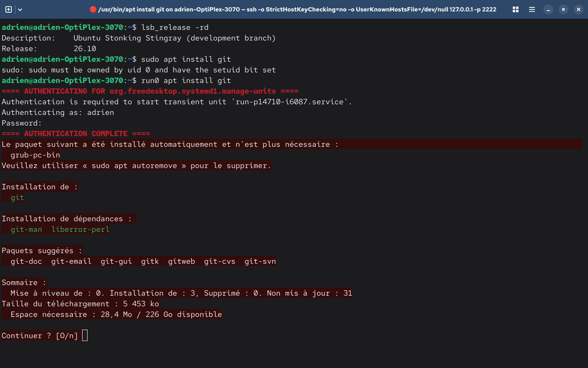The width and height of the screenshot is (588, 368).
Task: Click the 'Authenticating as: adrien' line
Action: (x=58, y=112)
